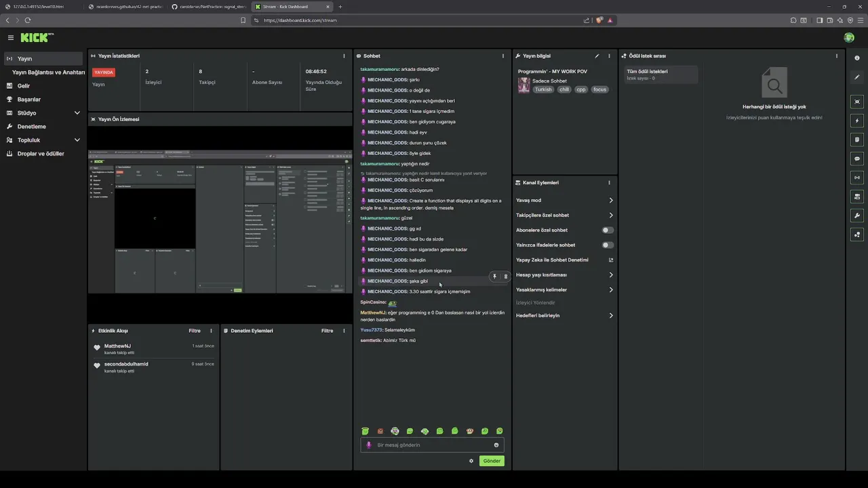Edit stream info with pencil icon
The width and height of the screenshot is (868, 488).
597,56
